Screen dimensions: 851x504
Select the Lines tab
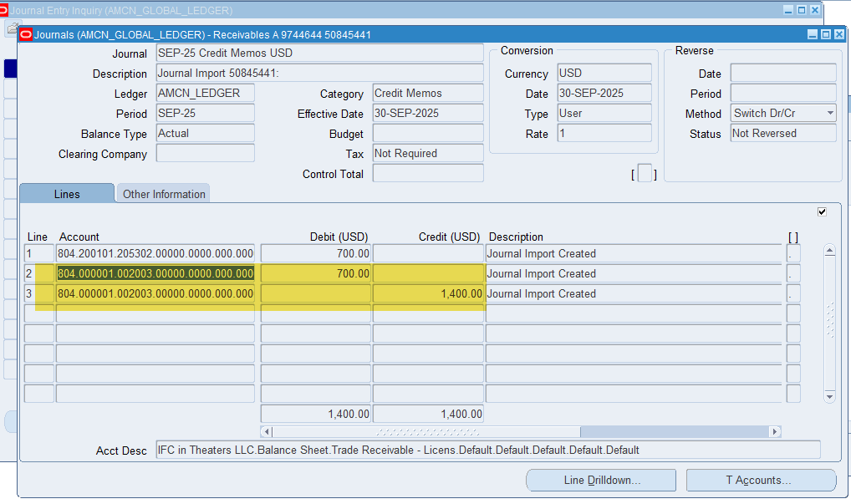[x=67, y=194]
